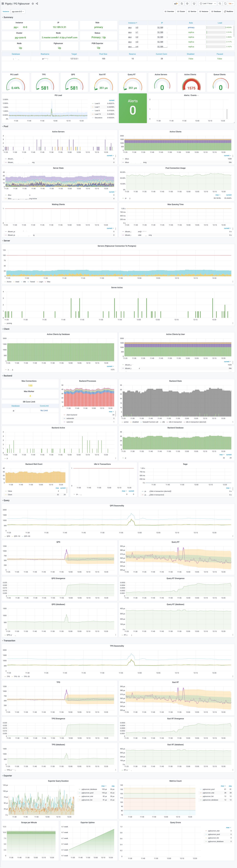Sort Exporter Query Duration legend by max
This screenshot has width=237, height=868.
tap(104, 786)
